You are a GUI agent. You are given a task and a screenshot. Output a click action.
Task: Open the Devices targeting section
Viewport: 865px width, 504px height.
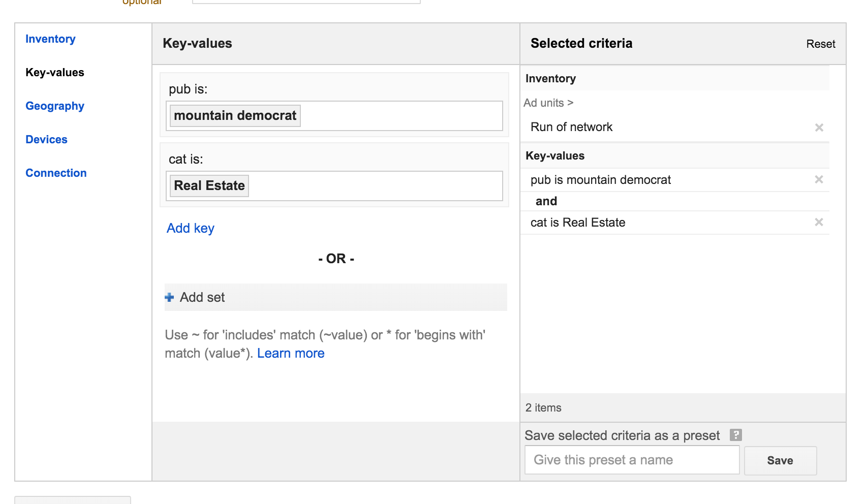(46, 140)
